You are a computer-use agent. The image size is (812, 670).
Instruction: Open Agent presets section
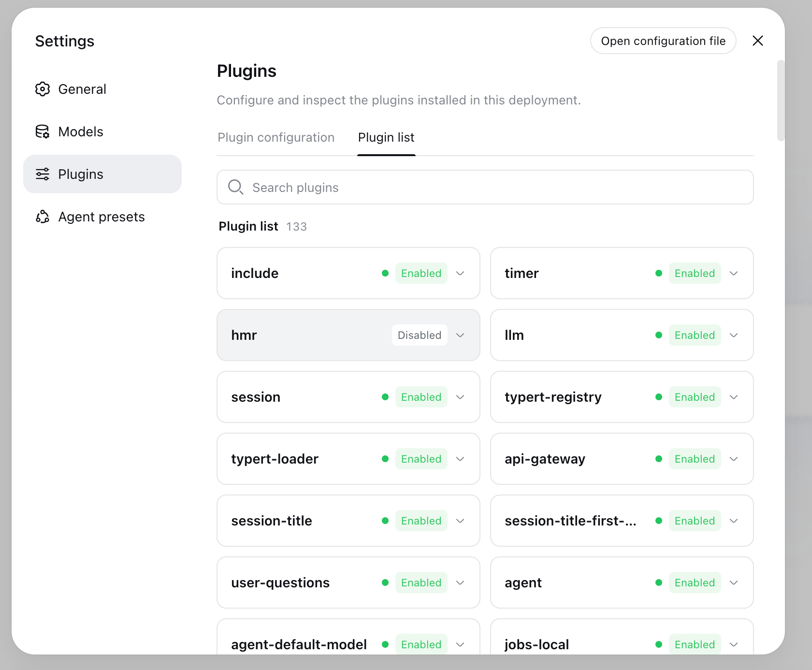coord(102,217)
